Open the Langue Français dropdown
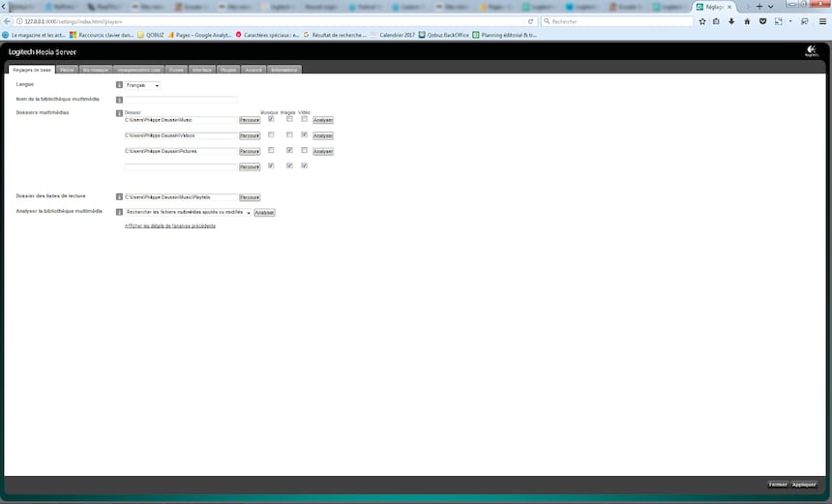Image resolution: width=832 pixels, height=504 pixels. (x=142, y=85)
